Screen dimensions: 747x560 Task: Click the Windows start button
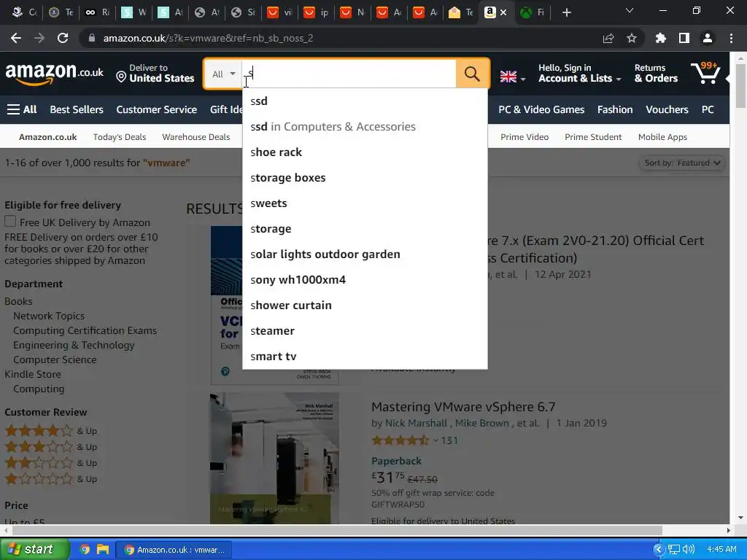coord(34,550)
